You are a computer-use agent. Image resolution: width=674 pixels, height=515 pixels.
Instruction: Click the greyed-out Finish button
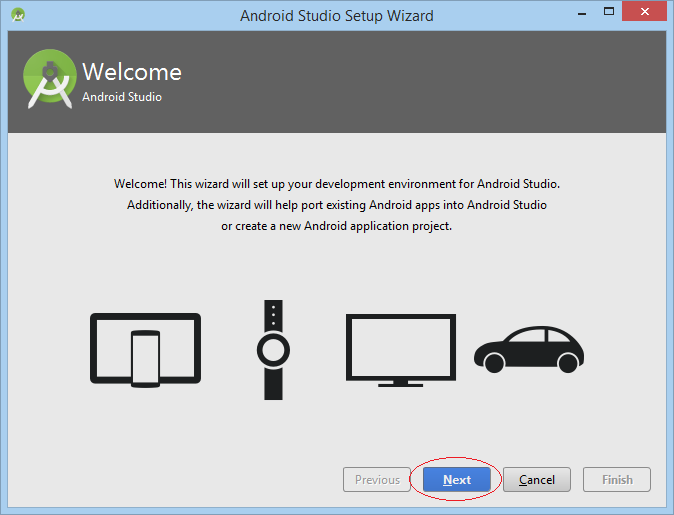coord(617,479)
